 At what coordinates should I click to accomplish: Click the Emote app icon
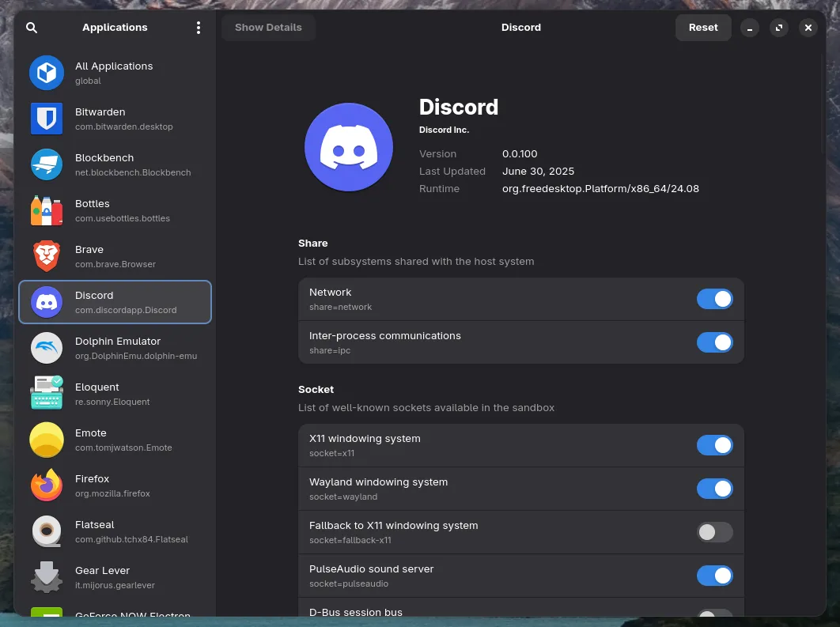coord(46,440)
